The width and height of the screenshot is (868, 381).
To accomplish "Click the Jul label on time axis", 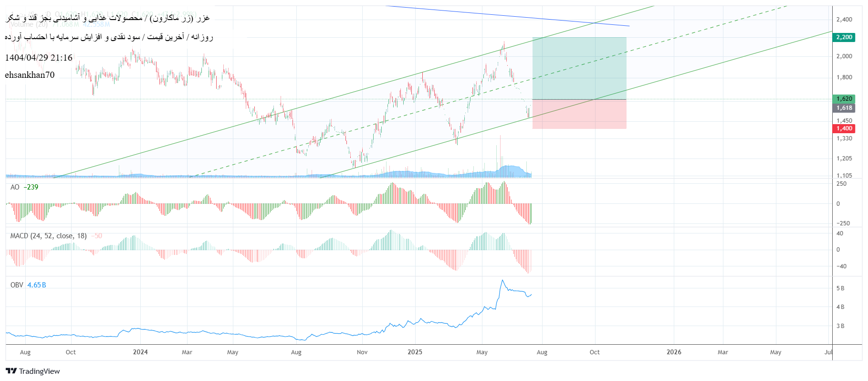I will tap(828, 352).
